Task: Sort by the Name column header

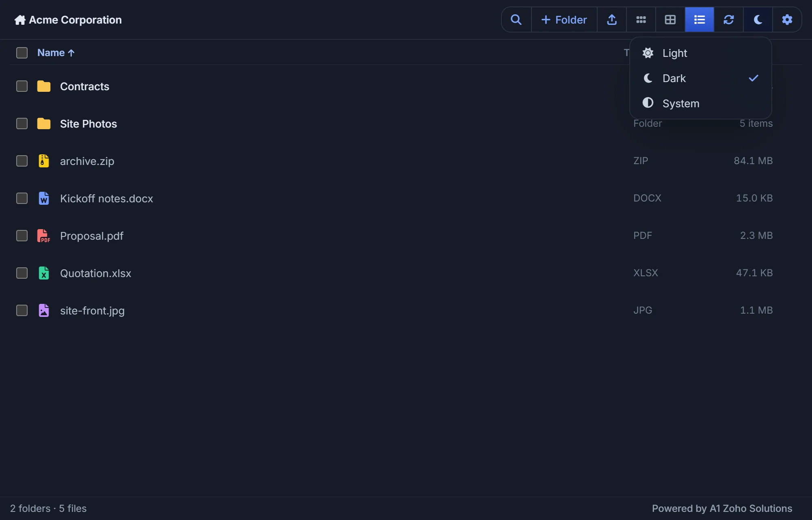Action: click(56, 53)
